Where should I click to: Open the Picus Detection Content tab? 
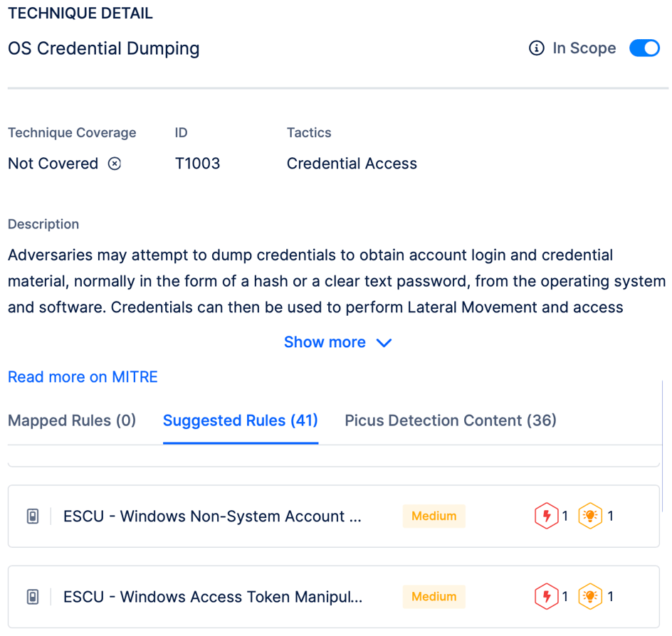(450, 420)
